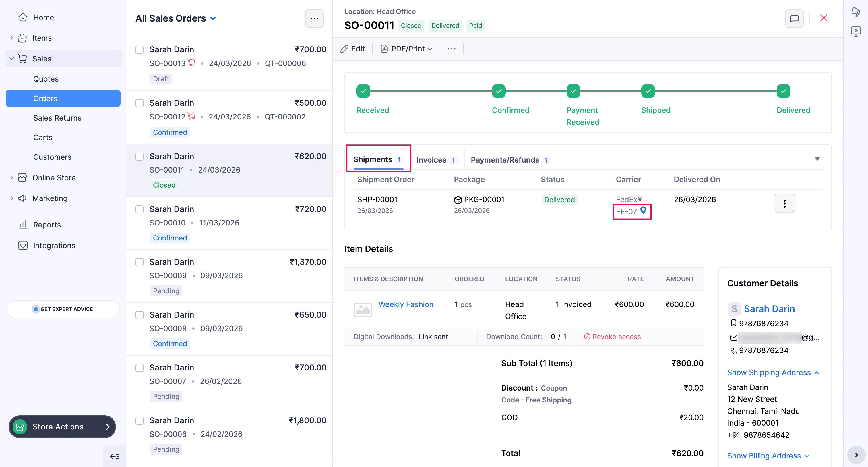The width and height of the screenshot is (868, 467).
Task: Open the PDF/Print dropdown
Action: 407,49
